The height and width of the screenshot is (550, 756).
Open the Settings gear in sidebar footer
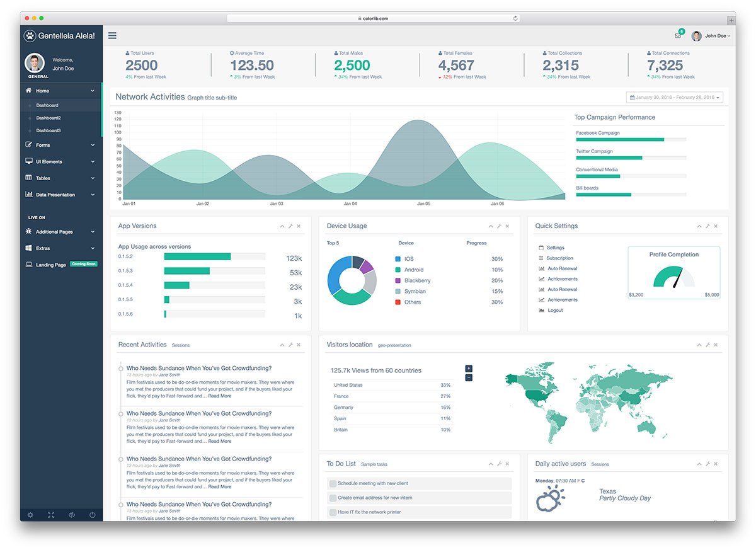30,515
